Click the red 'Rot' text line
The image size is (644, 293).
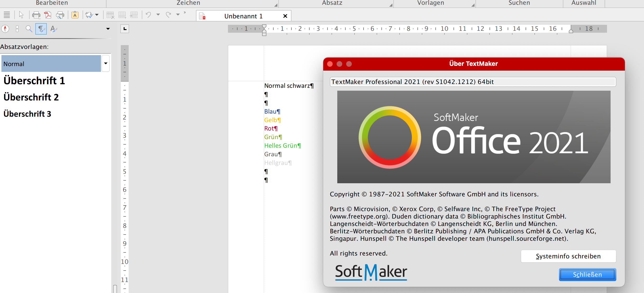point(271,128)
